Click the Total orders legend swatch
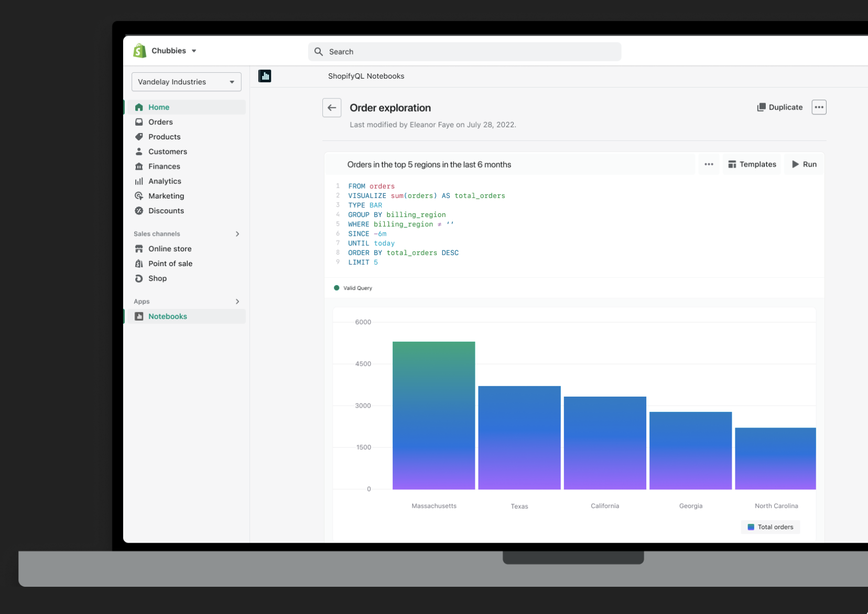 [x=751, y=527]
